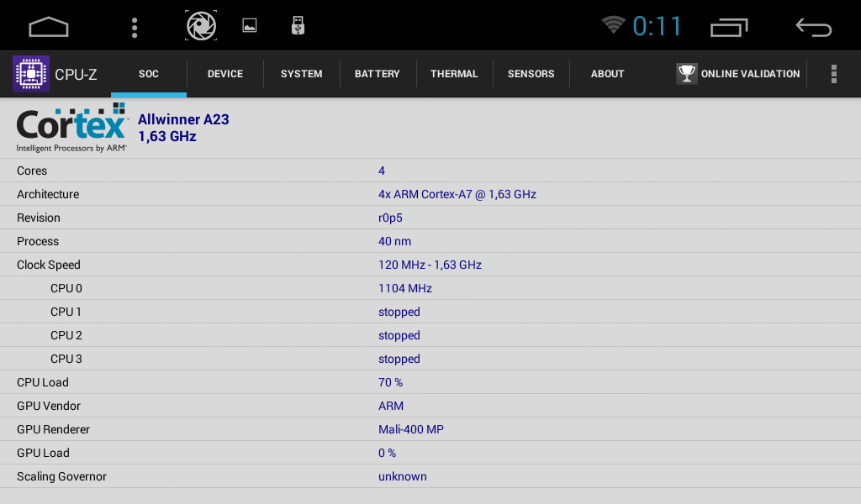Open the ABOUT tab
This screenshot has height=504, width=861.
coord(607,74)
